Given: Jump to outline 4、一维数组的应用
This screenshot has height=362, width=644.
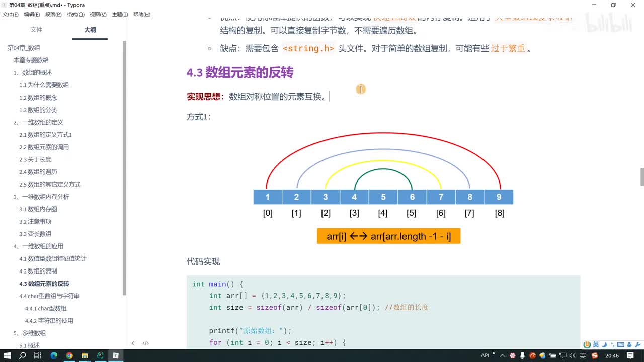Looking at the screenshot, I should 38,246.
